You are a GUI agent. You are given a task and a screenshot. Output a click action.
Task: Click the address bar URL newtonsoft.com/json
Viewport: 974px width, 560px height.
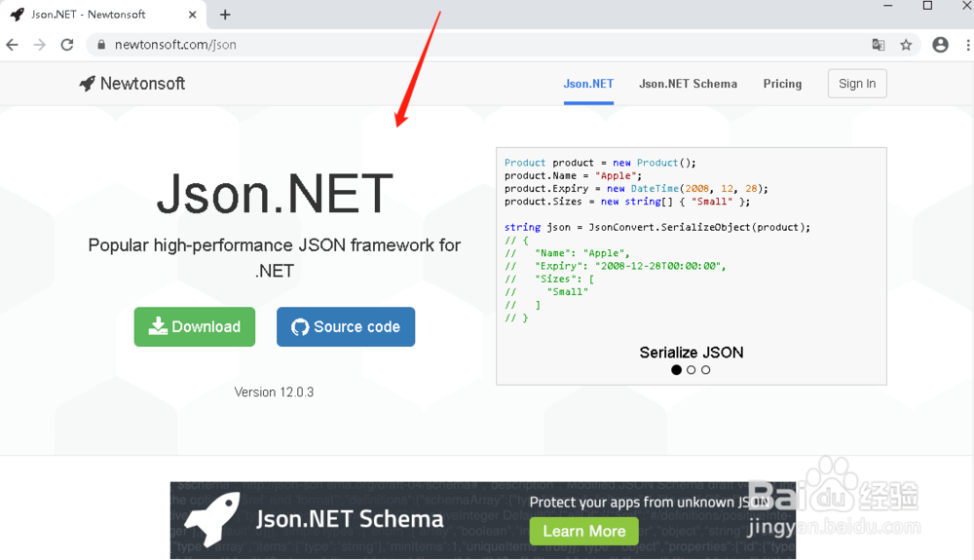(175, 45)
